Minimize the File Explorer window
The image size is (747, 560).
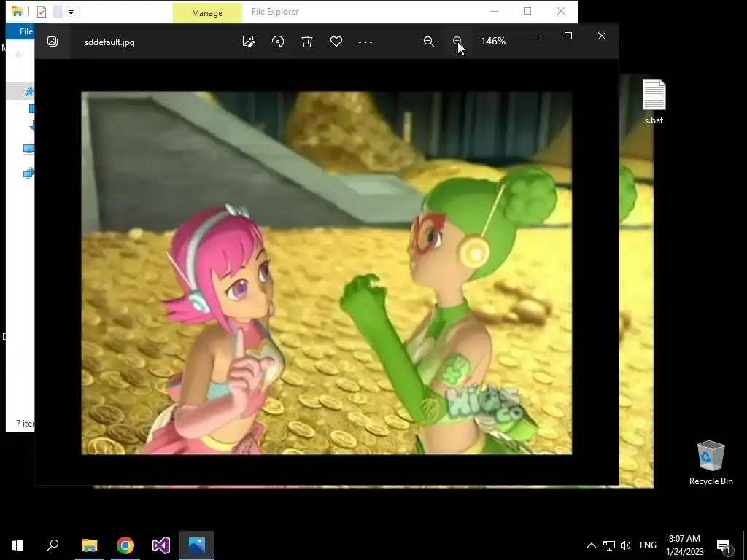[495, 11]
